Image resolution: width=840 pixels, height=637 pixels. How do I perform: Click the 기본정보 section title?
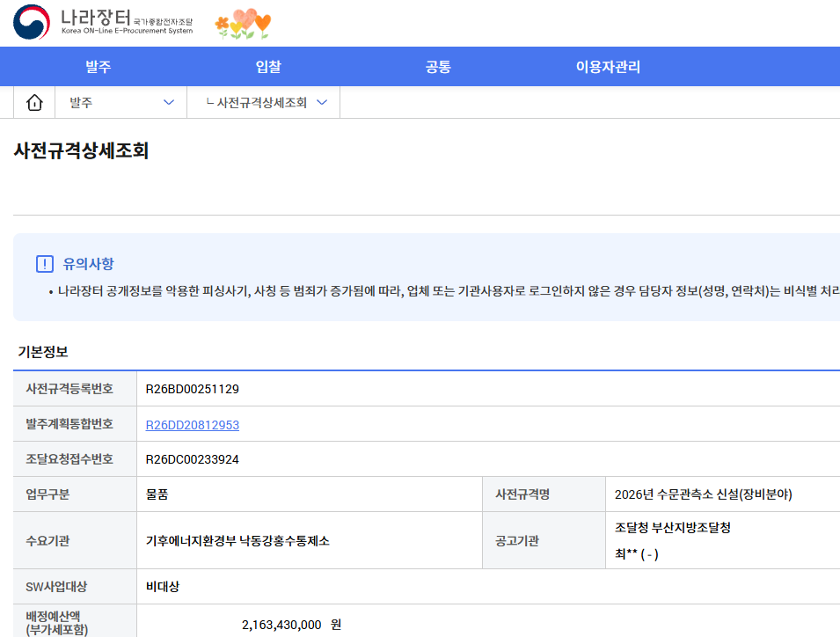[43, 352]
